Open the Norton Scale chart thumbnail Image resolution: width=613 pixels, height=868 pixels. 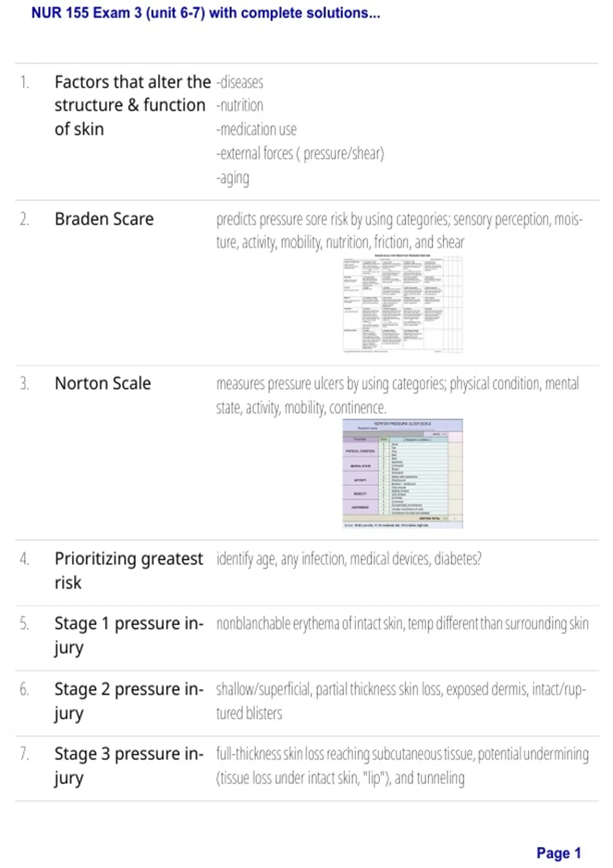(x=403, y=473)
